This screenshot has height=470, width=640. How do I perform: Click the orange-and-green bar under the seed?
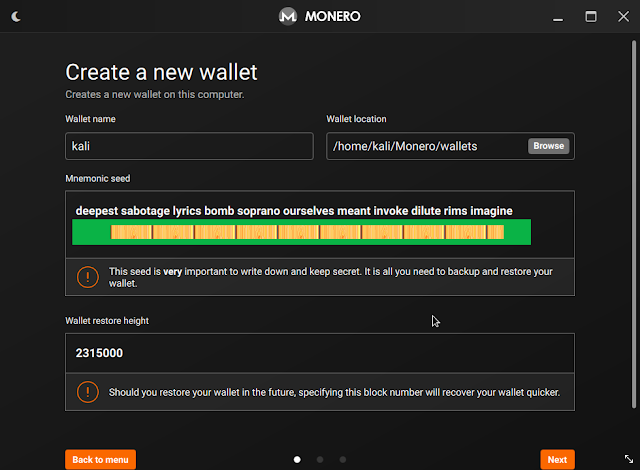302,232
